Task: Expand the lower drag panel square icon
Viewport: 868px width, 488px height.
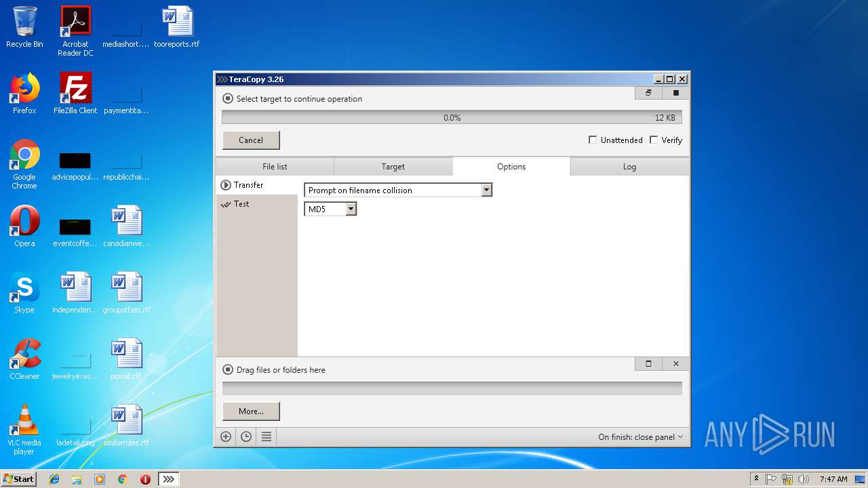Action: point(648,364)
